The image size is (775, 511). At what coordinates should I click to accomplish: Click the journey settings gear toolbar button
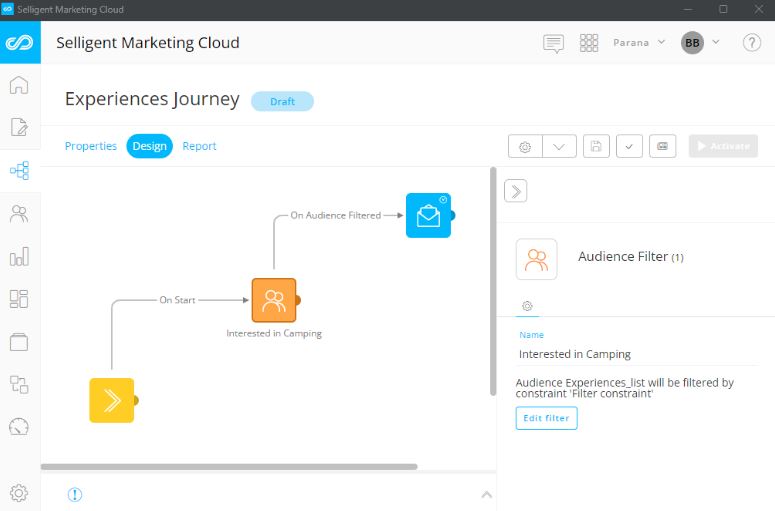525,147
